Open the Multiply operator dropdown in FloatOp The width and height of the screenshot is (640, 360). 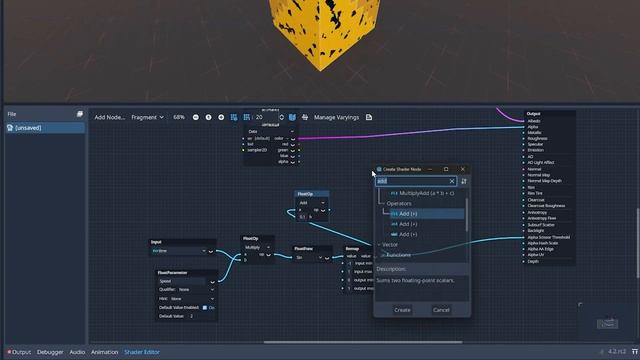click(x=257, y=247)
